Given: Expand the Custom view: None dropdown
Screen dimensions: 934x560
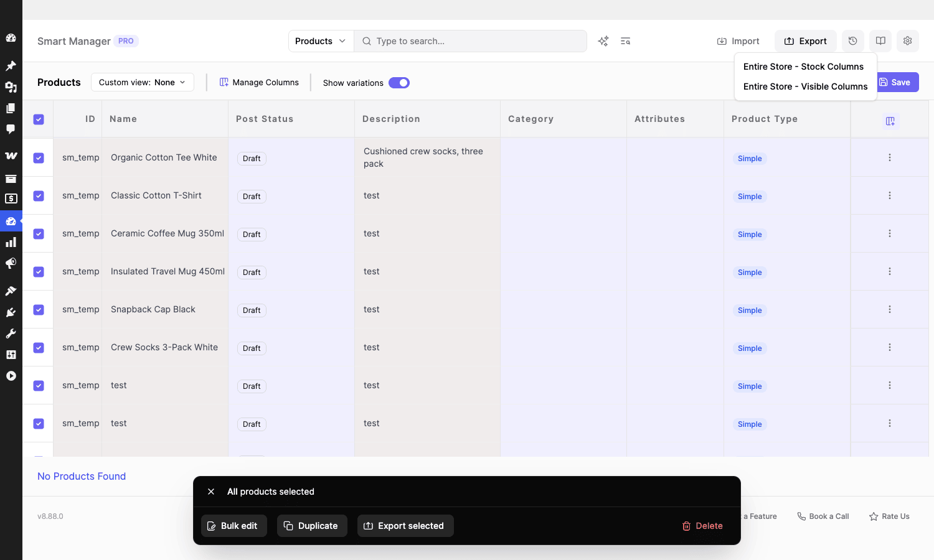Looking at the screenshot, I should click(143, 82).
